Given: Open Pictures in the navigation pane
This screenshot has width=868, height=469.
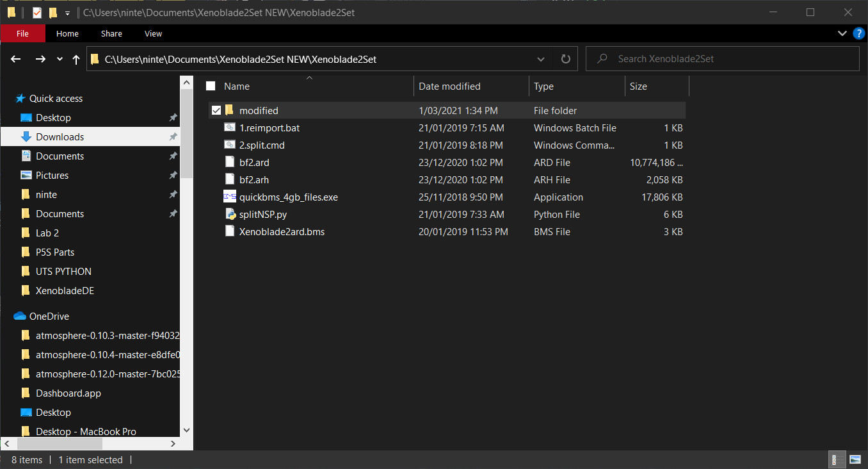Looking at the screenshot, I should (x=52, y=175).
